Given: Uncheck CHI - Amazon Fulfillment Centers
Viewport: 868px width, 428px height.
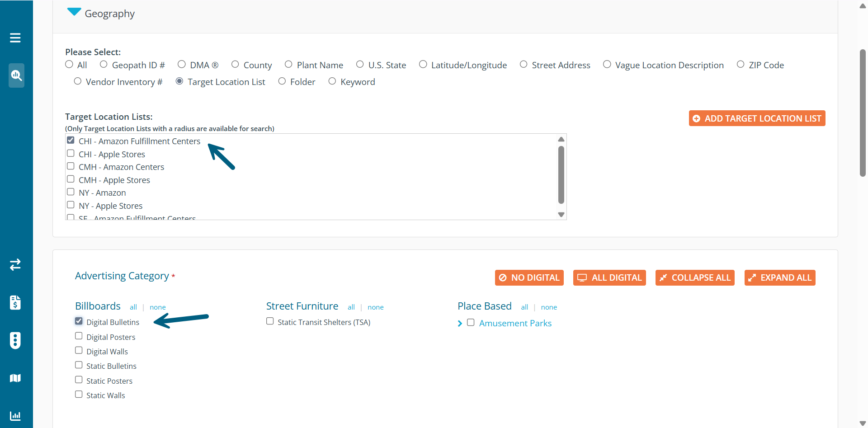Looking at the screenshot, I should point(71,141).
